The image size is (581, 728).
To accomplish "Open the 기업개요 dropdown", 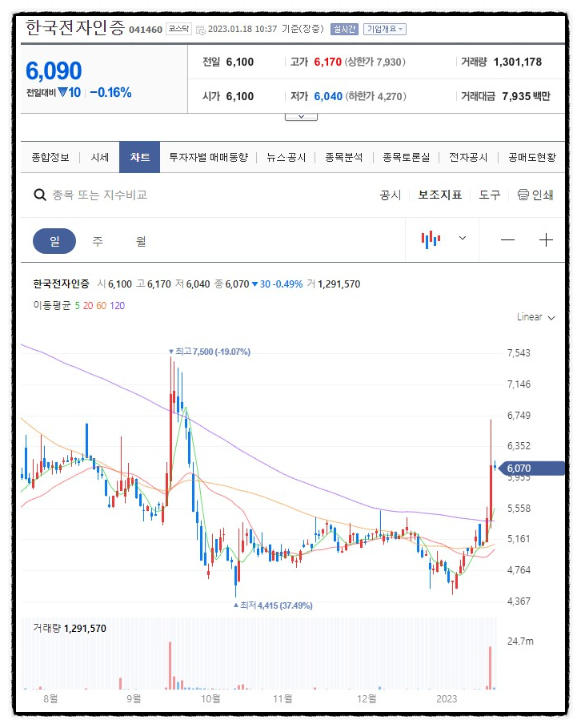I will tap(385, 30).
